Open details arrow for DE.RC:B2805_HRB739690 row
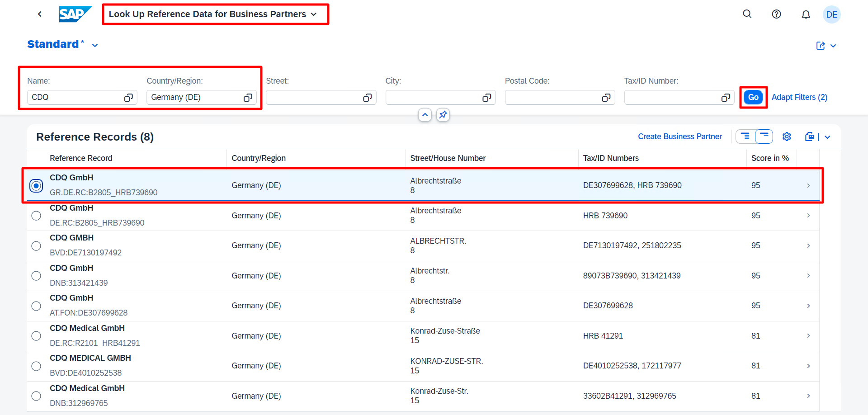The height and width of the screenshot is (415, 868). (x=808, y=216)
